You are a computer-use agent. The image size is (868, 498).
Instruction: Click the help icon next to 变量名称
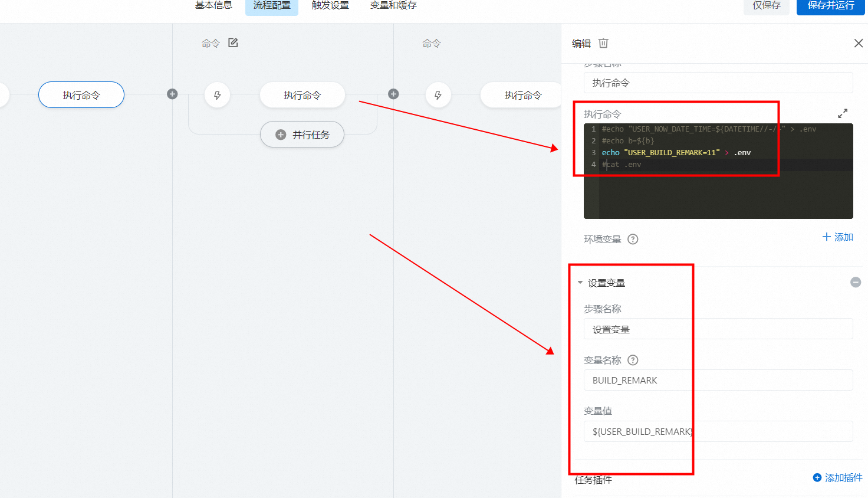[x=633, y=360]
